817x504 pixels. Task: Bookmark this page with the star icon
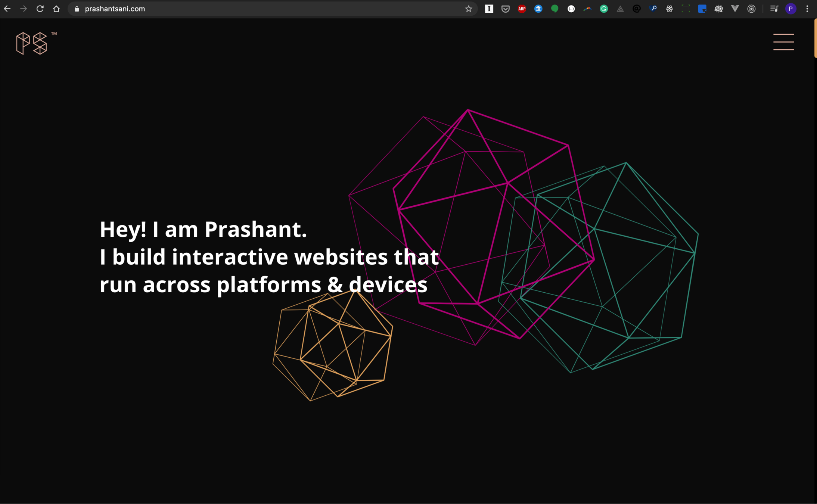[x=469, y=9]
